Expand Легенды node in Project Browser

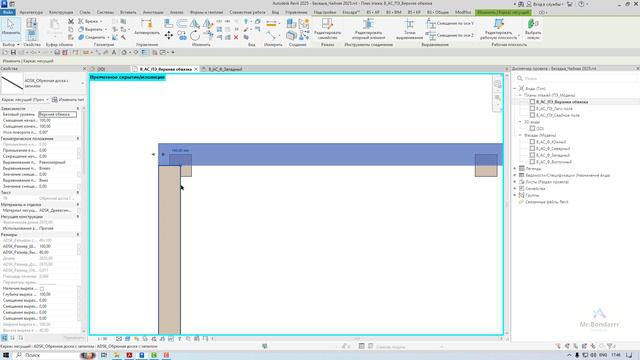515,169
